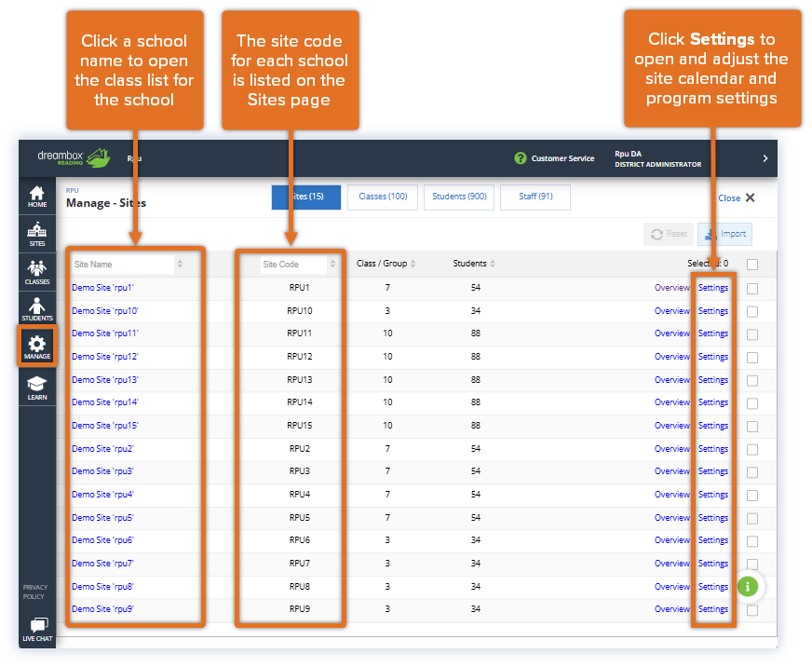Click the RPU3 site code cell
Screen dimensions: 812x667
coord(299,471)
